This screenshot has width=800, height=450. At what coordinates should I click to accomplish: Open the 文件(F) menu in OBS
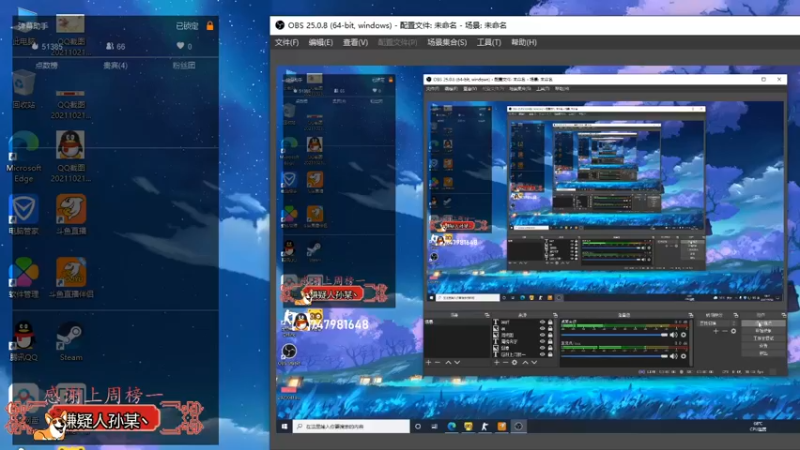point(287,42)
